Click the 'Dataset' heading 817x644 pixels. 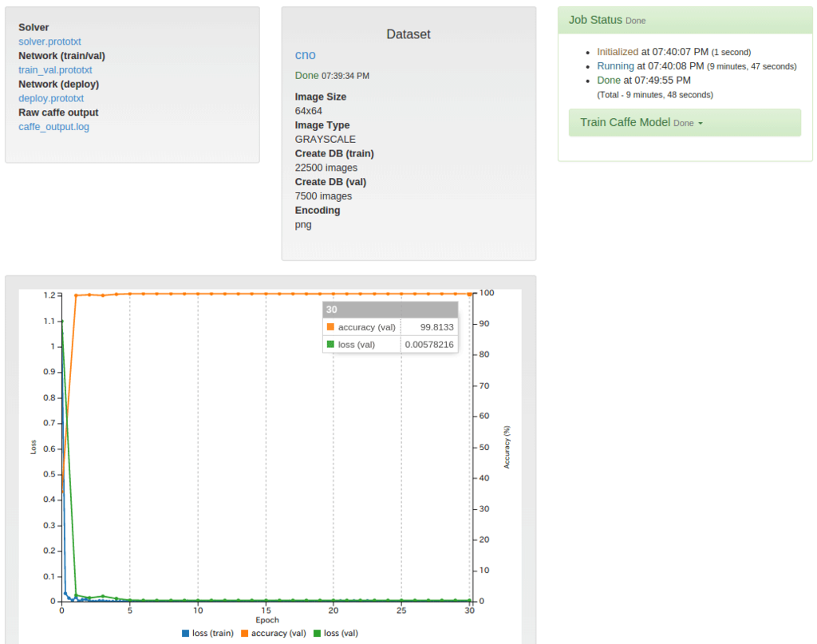pyautogui.click(x=408, y=34)
